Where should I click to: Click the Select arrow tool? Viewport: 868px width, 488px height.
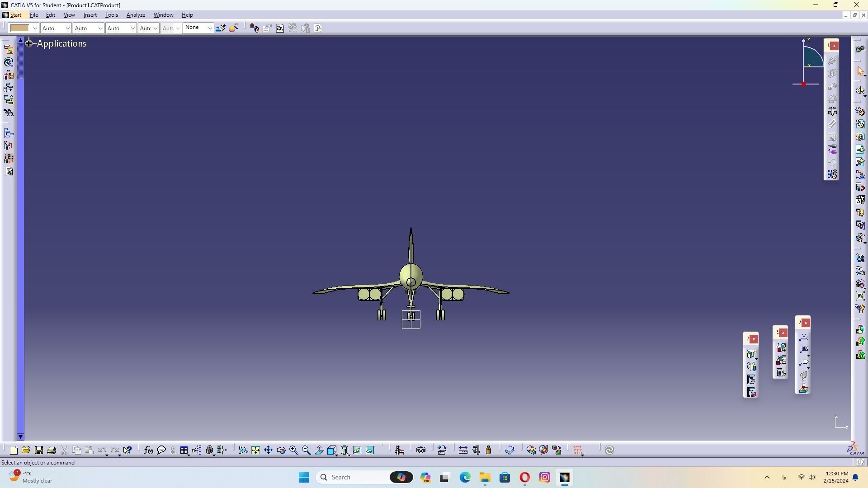(860, 71)
